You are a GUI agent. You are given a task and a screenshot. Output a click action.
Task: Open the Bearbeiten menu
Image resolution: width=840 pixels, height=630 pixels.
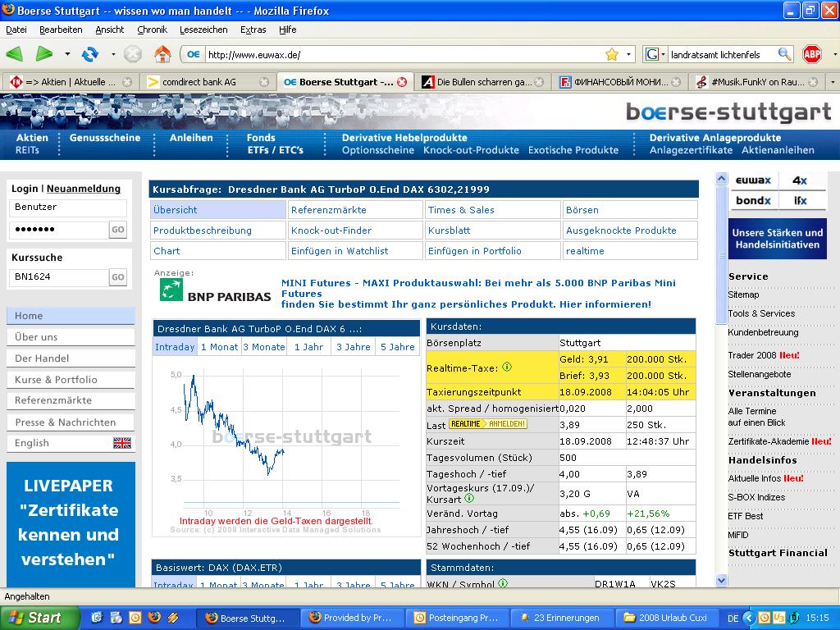coord(61,30)
